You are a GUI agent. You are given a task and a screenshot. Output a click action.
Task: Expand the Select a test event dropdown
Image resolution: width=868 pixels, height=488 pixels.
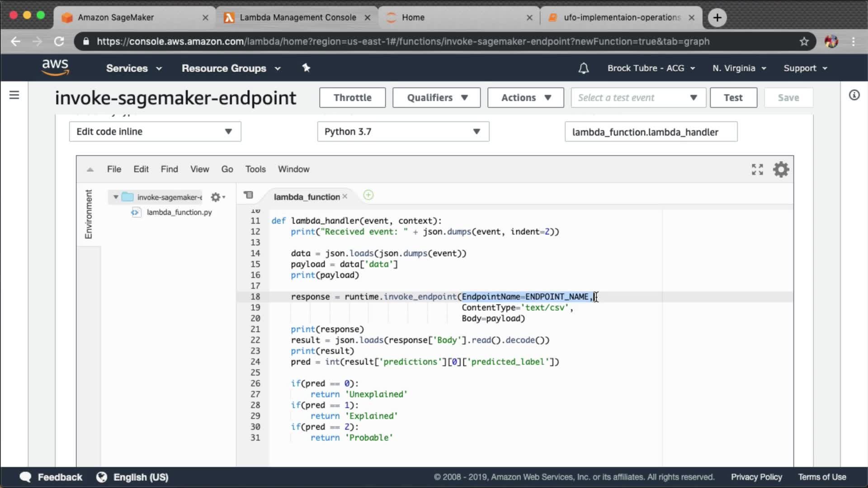(x=638, y=98)
